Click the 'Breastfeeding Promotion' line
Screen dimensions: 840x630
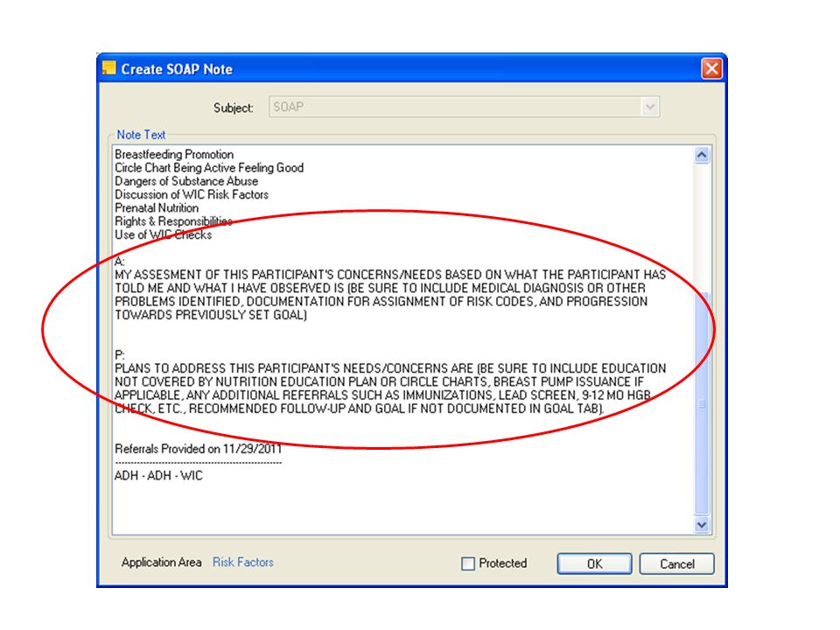click(x=174, y=154)
